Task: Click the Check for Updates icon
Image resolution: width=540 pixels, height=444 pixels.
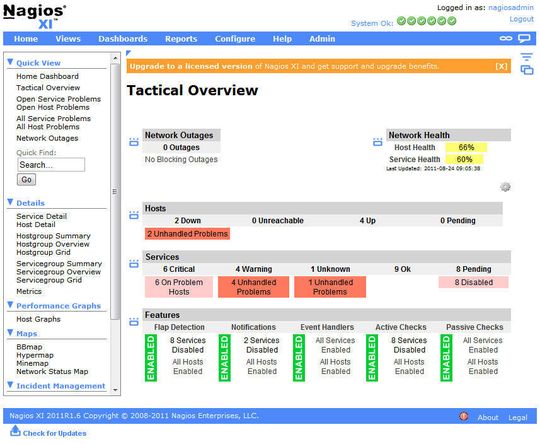Action: [15, 431]
